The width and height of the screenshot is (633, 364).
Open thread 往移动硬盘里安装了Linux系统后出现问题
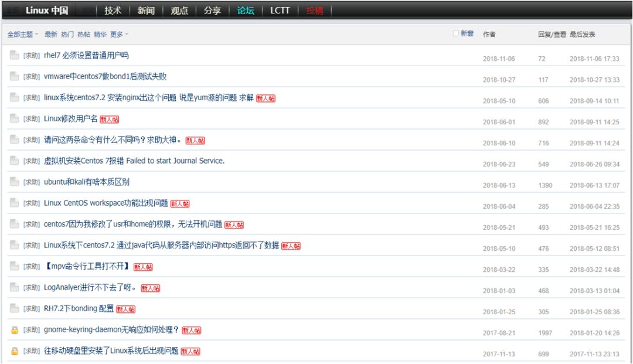click(111, 351)
